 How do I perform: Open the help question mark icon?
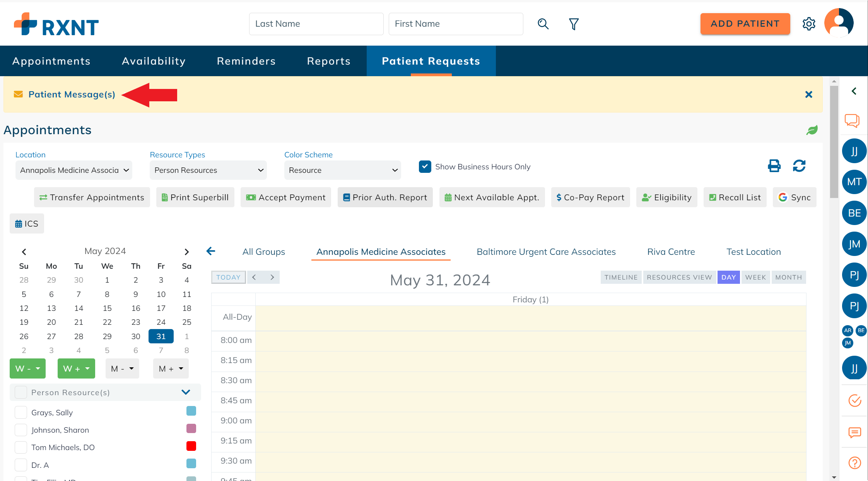click(854, 463)
